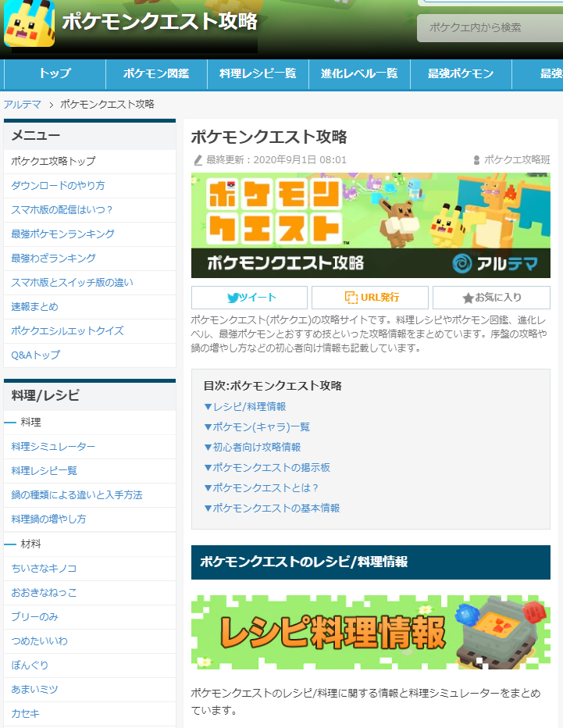Screen dimensions: 563x728
Task: Click the pencil icon beside 最終更新
Action: click(x=198, y=160)
